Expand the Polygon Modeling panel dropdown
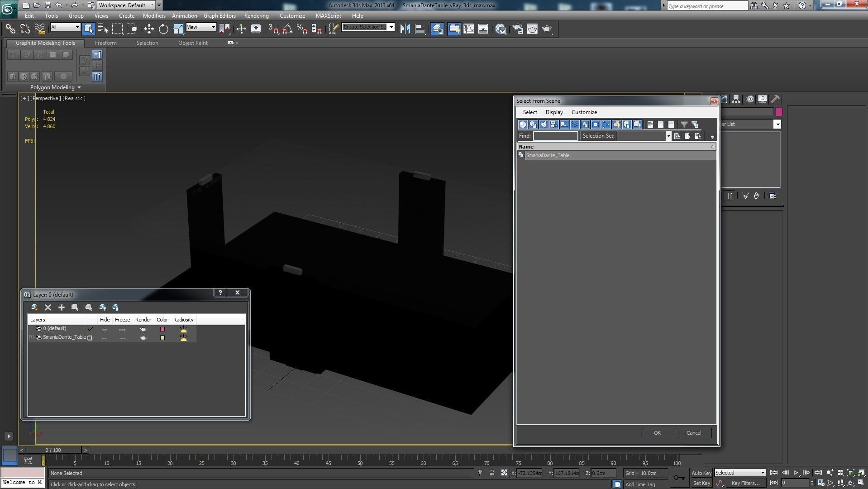This screenshot has width=868, height=489. coord(55,87)
